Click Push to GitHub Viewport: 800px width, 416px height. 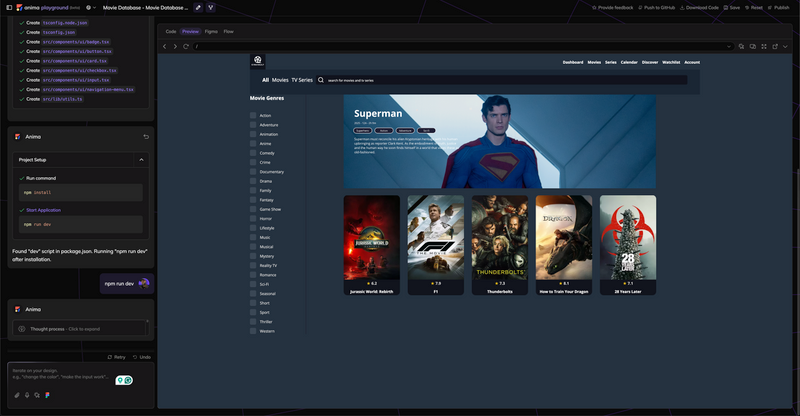(x=656, y=8)
